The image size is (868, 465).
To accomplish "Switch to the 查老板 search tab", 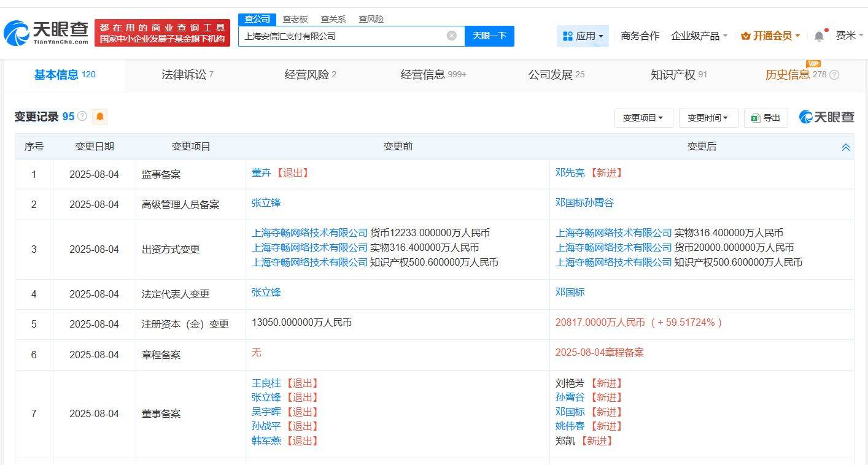I will (x=295, y=19).
